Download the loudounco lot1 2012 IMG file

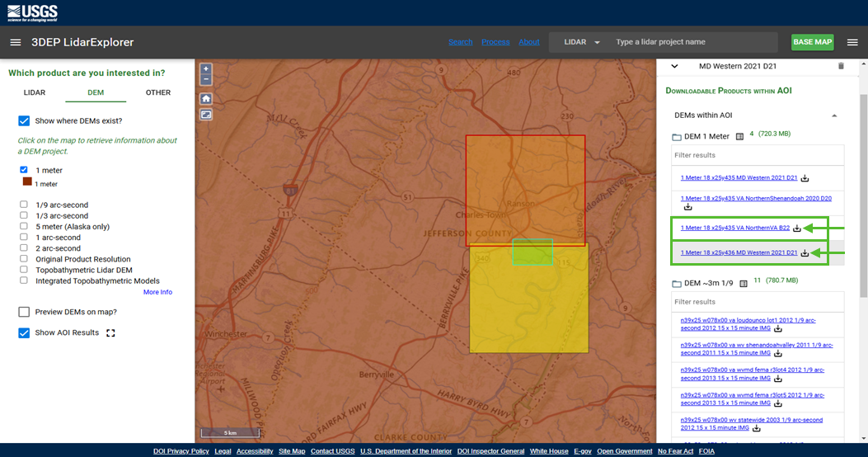click(x=778, y=328)
